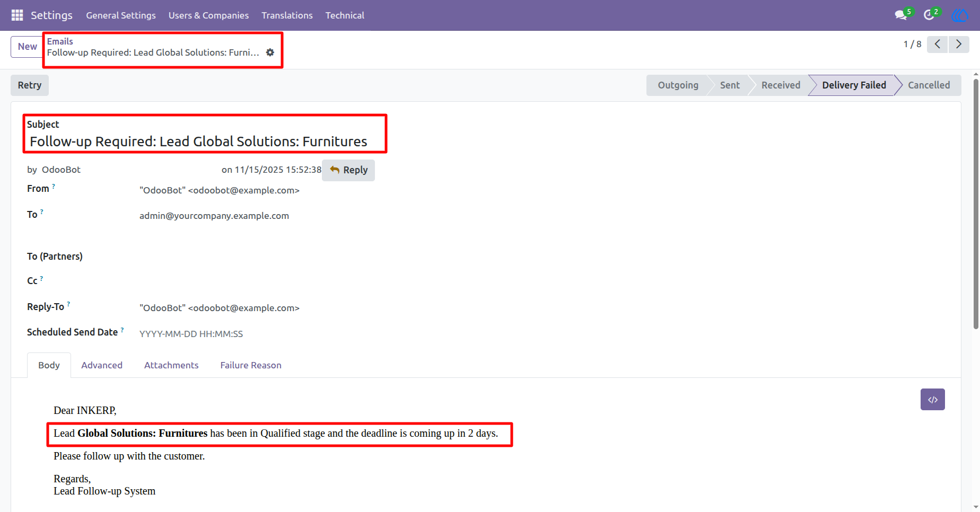Click the New button
The width and height of the screenshot is (980, 512).
coord(27,47)
